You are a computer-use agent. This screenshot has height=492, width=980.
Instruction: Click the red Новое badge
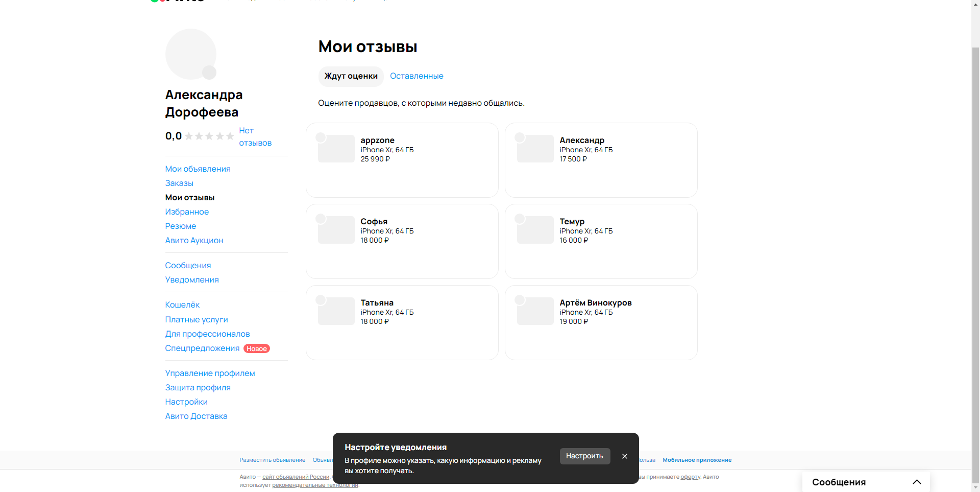coord(257,348)
